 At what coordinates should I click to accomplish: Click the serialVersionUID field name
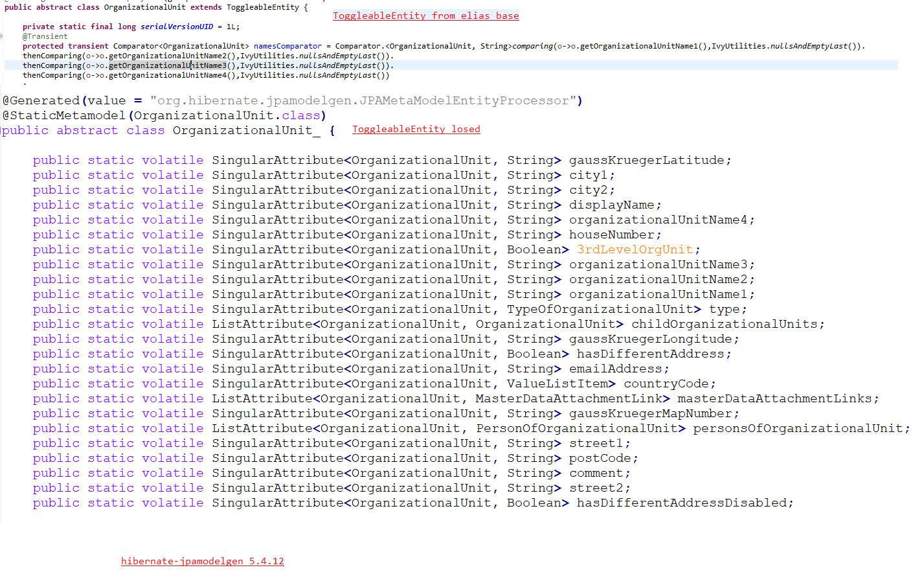coord(177,27)
